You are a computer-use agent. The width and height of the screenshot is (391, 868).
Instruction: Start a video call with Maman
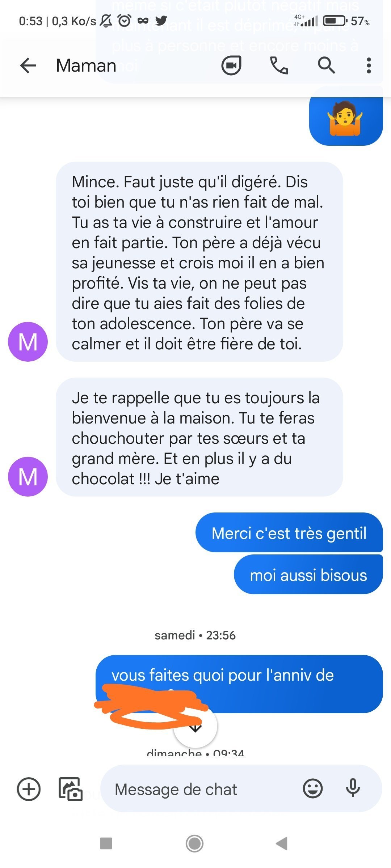[x=231, y=65]
